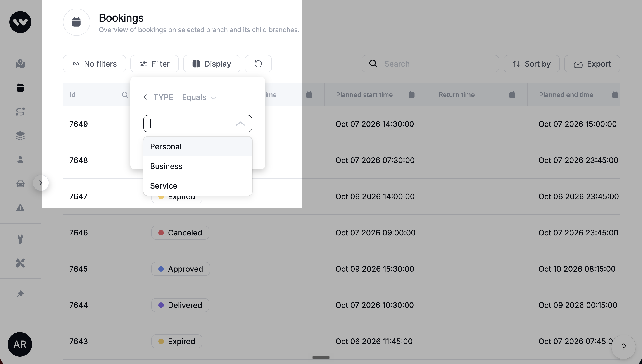Open the map view sidebar icon
The width and height of the screenshot is (642, 364).
click(20, 64)
